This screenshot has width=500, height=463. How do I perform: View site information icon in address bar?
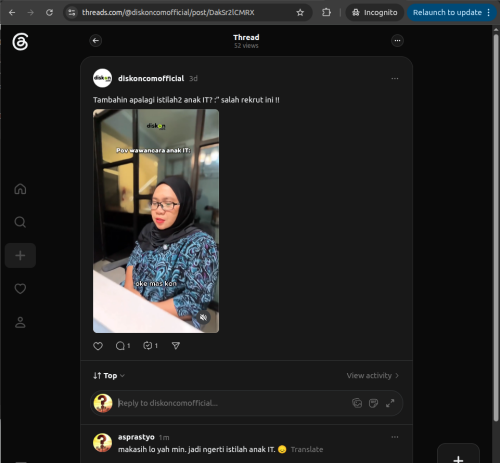pyautogui.click(x=72, y=13)
